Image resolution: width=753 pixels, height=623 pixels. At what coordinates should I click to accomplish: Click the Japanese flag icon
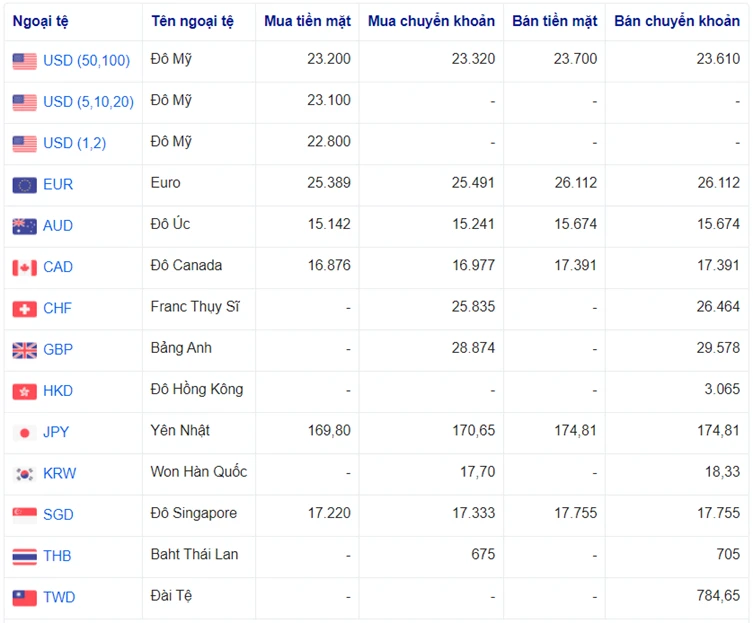pos(25,433)
